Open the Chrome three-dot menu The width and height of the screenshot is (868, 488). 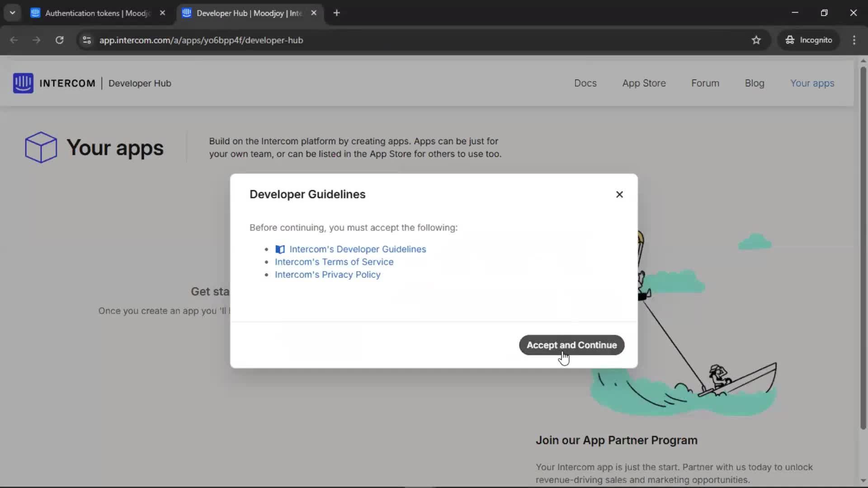point(854,40)
